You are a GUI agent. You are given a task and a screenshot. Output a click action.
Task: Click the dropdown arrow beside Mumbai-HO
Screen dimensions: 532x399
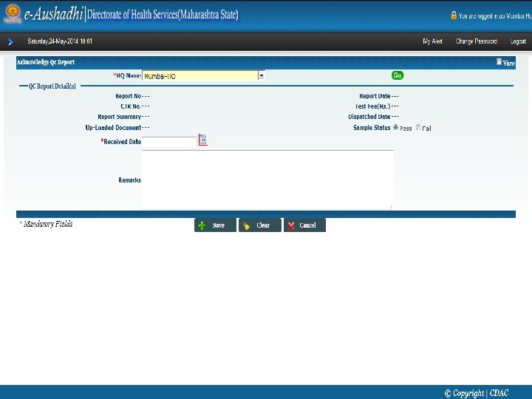262,76
